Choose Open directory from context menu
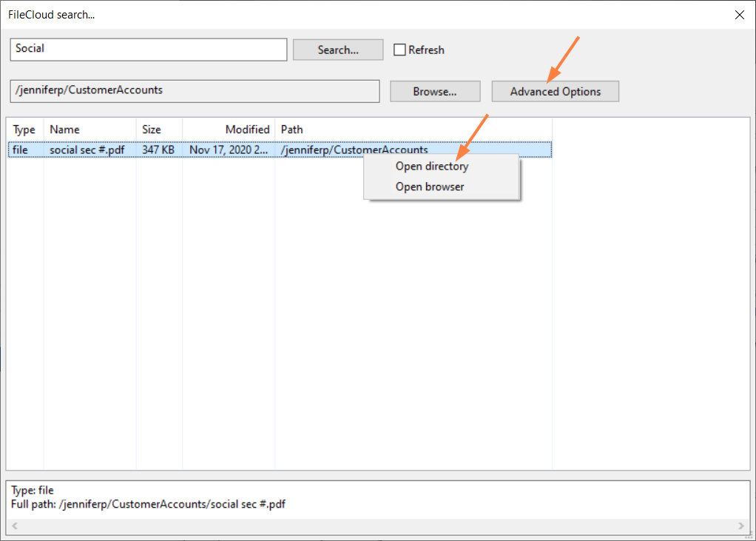The image size is (756, 541). point(432,167)
